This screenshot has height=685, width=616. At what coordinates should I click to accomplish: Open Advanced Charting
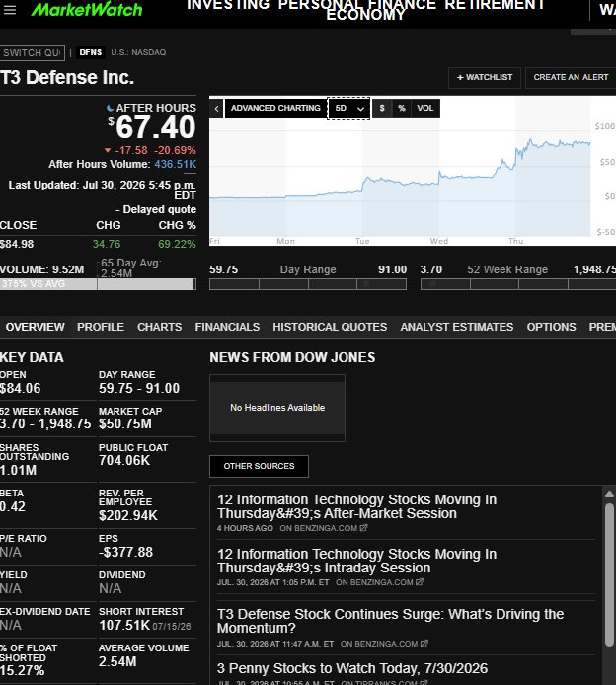tap(275, 109)
